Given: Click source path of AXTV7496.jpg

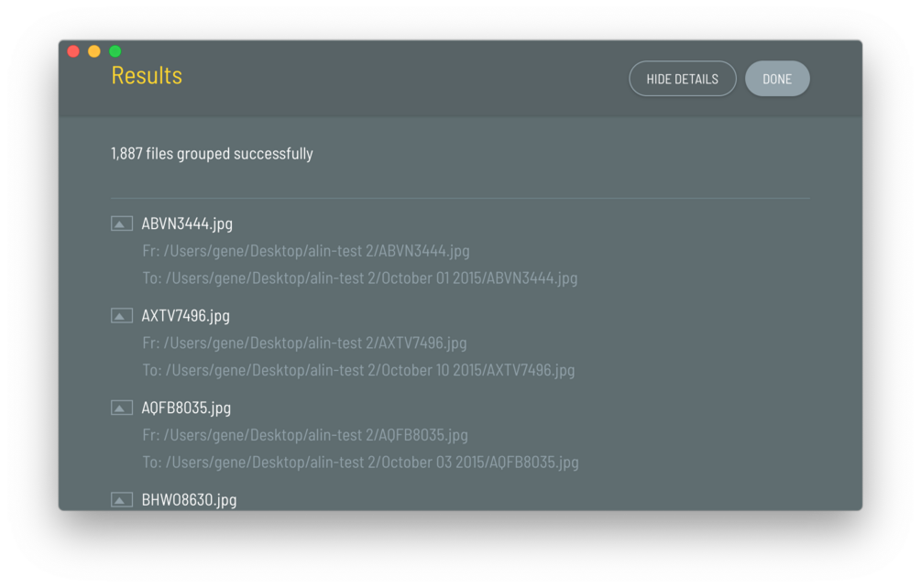Looking at the screenshot, I should click(x=304, y=343).
